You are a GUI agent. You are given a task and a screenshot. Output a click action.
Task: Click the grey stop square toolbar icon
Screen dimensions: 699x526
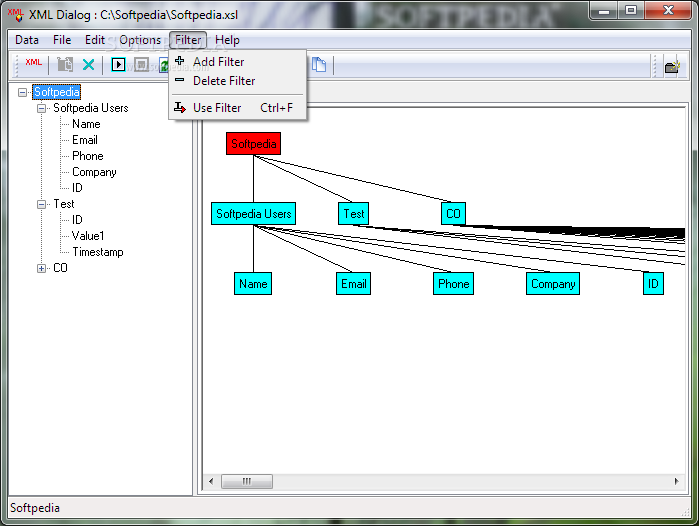(141, 65)
